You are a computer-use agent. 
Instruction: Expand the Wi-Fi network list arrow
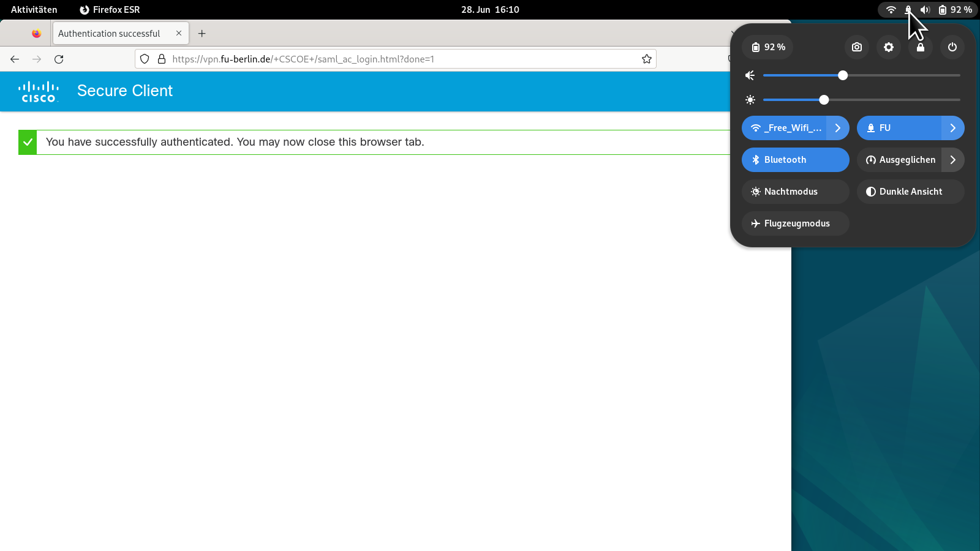pos(838,128)
